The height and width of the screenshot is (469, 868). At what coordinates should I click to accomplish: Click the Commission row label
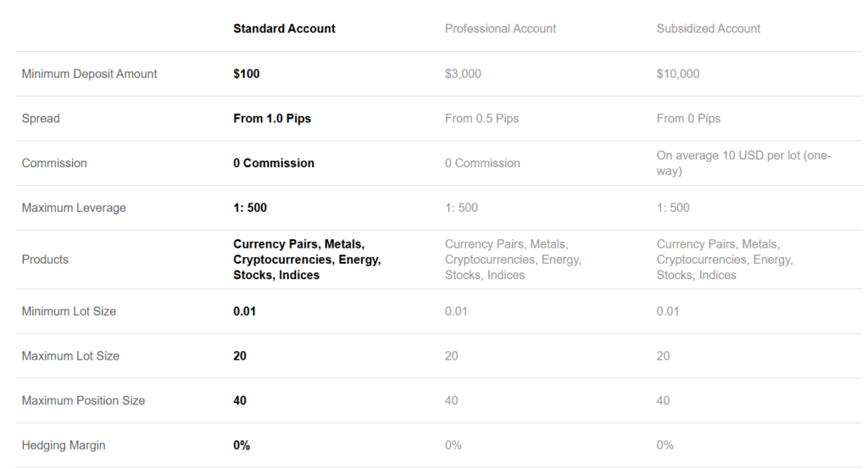(54, 163)
